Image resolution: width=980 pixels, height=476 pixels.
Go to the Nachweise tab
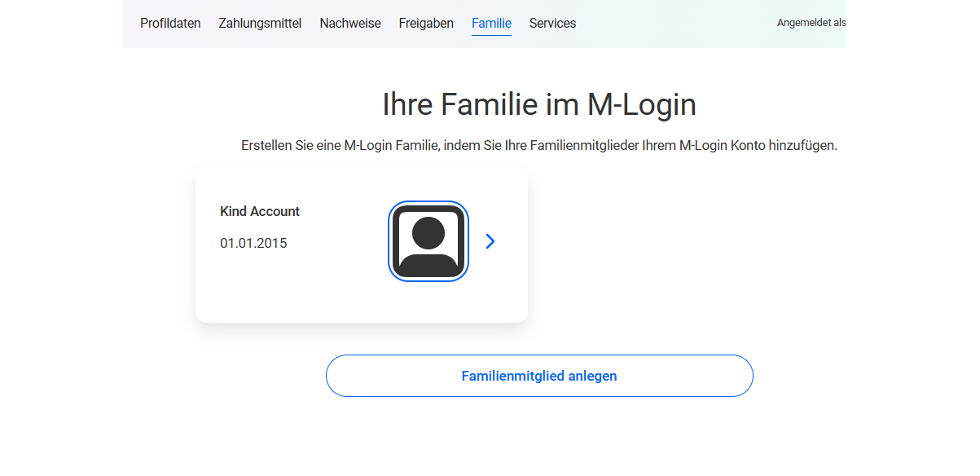350,24
